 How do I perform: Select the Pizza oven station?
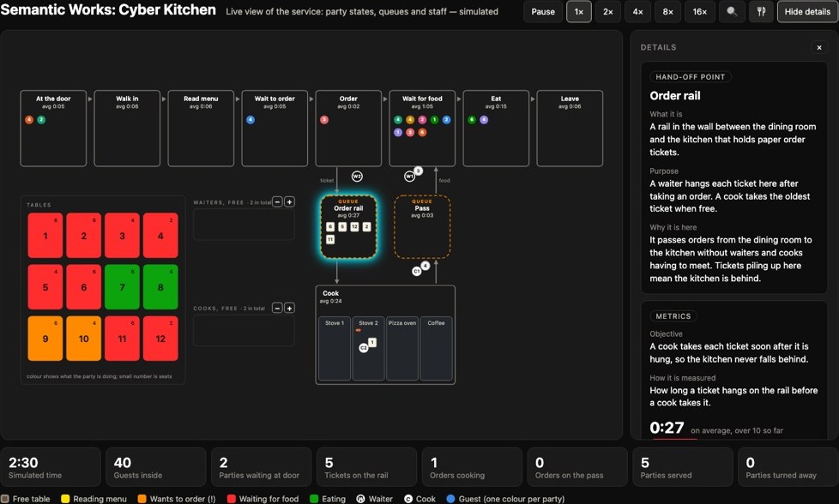pos(402,349)
